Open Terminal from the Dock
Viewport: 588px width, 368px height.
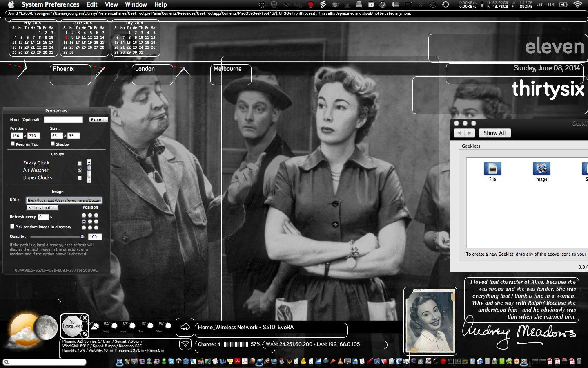point(450,361)
